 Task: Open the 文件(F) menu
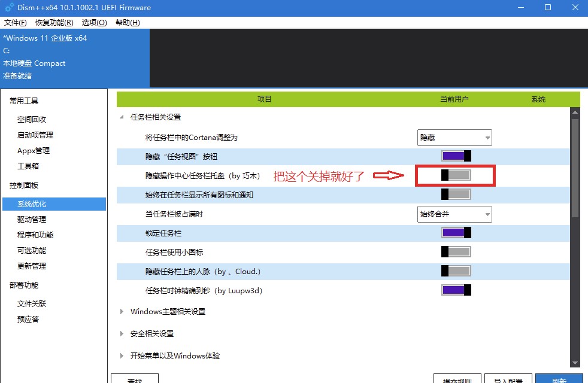click(x=16, y=23)
